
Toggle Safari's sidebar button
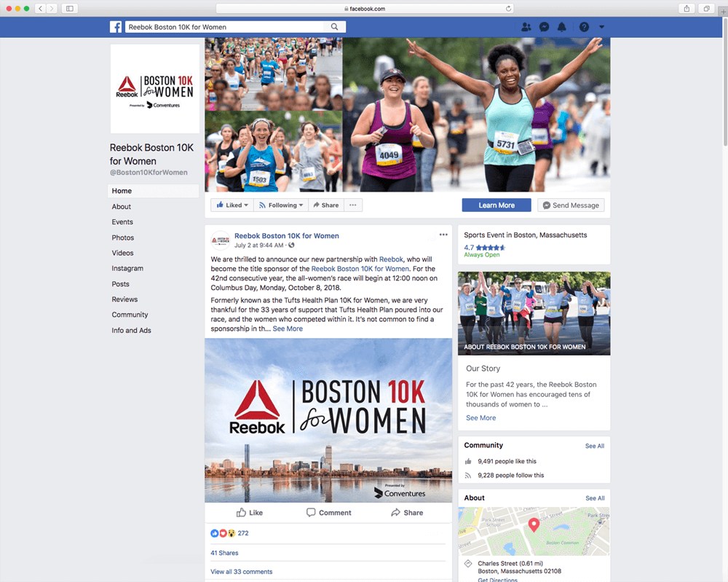[70, 8]
